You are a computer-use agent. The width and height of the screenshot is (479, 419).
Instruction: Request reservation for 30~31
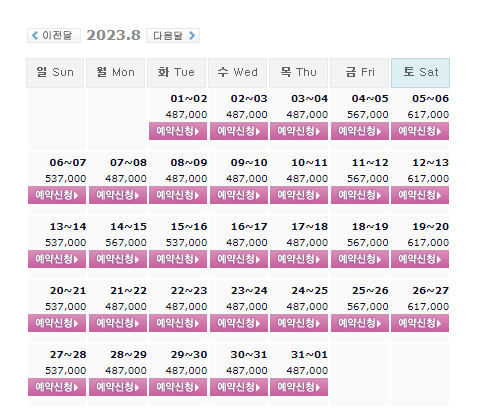pyautogui.click(x=239, y=387)
